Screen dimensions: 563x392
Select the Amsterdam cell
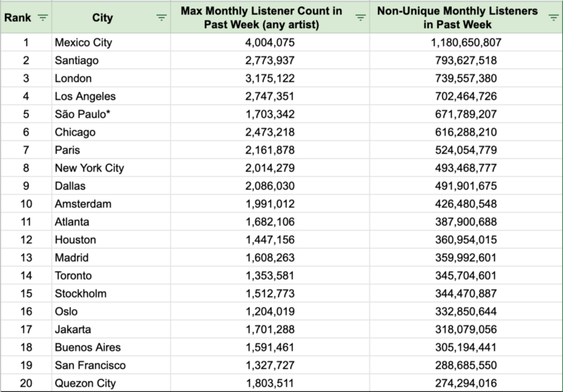point(111,204)
